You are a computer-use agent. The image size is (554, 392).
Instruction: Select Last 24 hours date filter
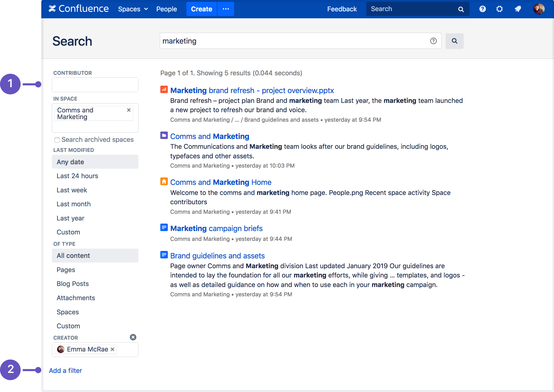(x=78, y=176)
